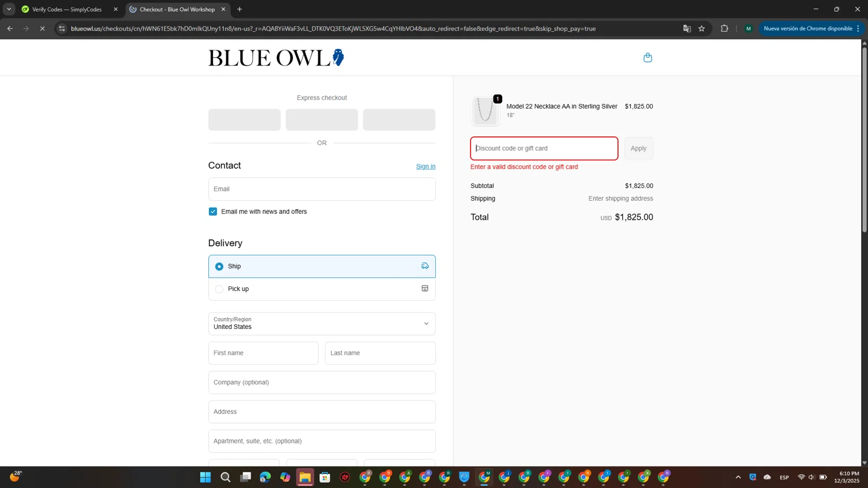Viewport: 868px width, 488px height.
Task: Focus the First name field
Action: coord(263,353)
